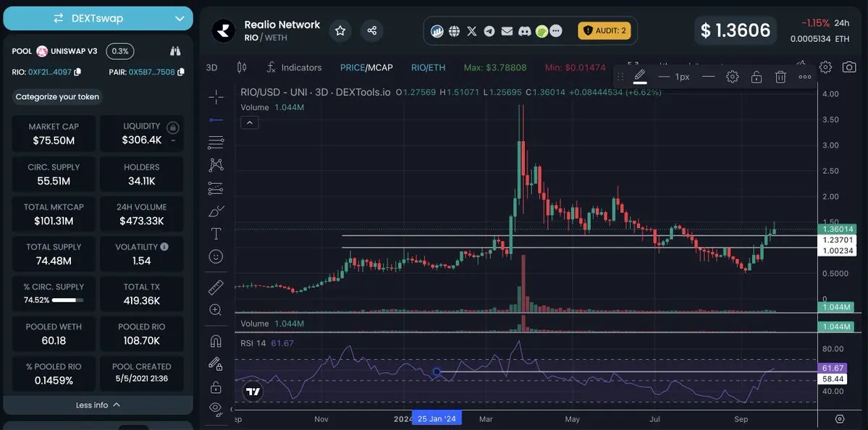Image resolution: width=868 pixels, height=430 pixels.
Task: Open the AUDIT: 2 badge
Action: coord(604,30)
